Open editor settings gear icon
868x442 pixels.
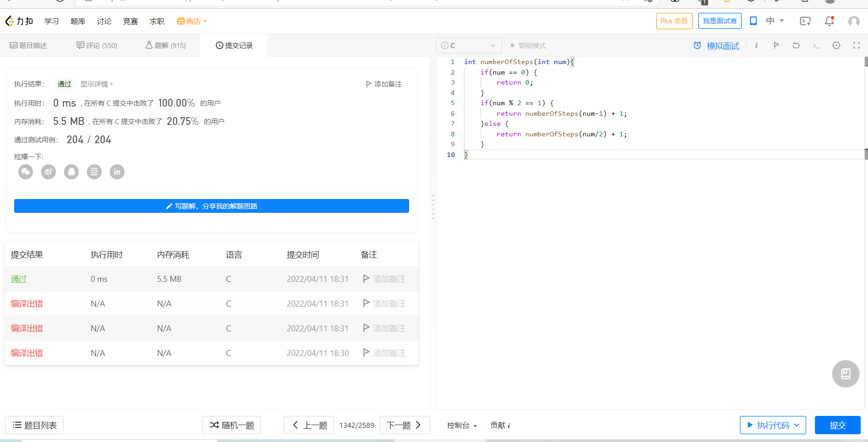(836, 45)
